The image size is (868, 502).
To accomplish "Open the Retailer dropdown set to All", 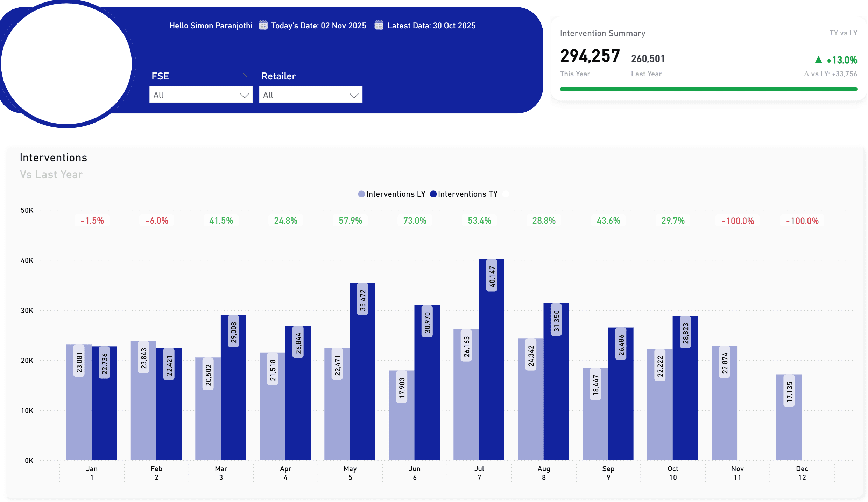I will click(x=310, y=95).
